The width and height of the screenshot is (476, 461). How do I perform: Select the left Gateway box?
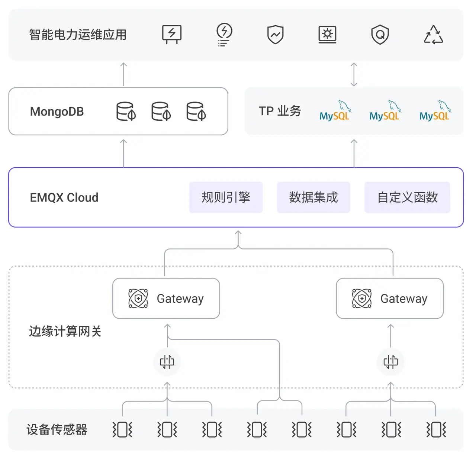(166, 299)
